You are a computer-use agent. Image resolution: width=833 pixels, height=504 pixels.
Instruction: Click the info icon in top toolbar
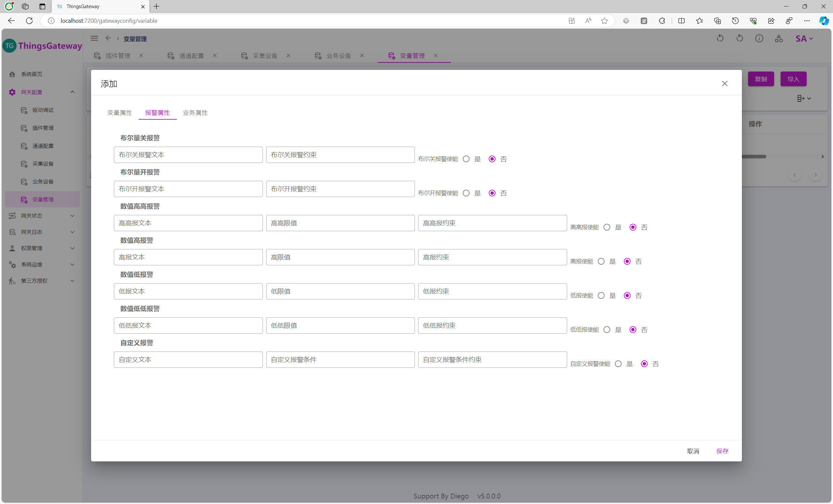[x=759, y=38]
